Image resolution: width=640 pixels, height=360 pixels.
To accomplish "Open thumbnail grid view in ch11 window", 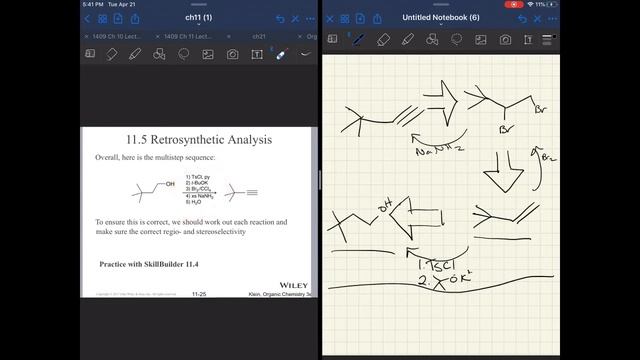I will click(x=102, y=19).
